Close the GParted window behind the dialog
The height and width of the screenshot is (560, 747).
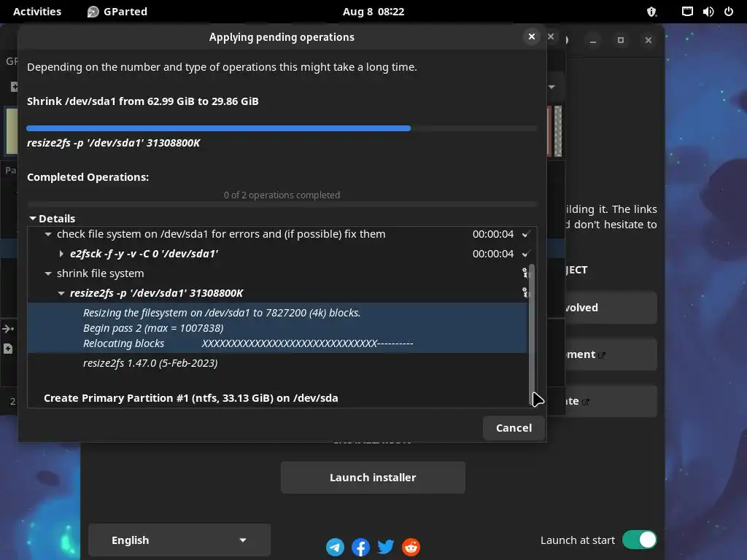[x=551, y=36]
